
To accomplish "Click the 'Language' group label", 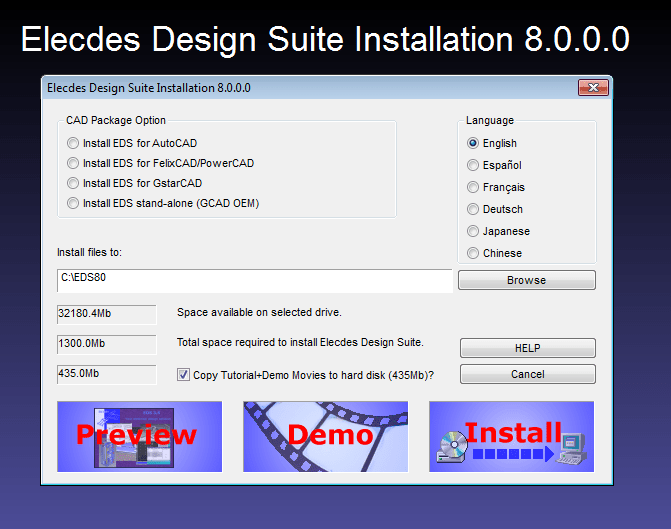I will tap(490, 120).
